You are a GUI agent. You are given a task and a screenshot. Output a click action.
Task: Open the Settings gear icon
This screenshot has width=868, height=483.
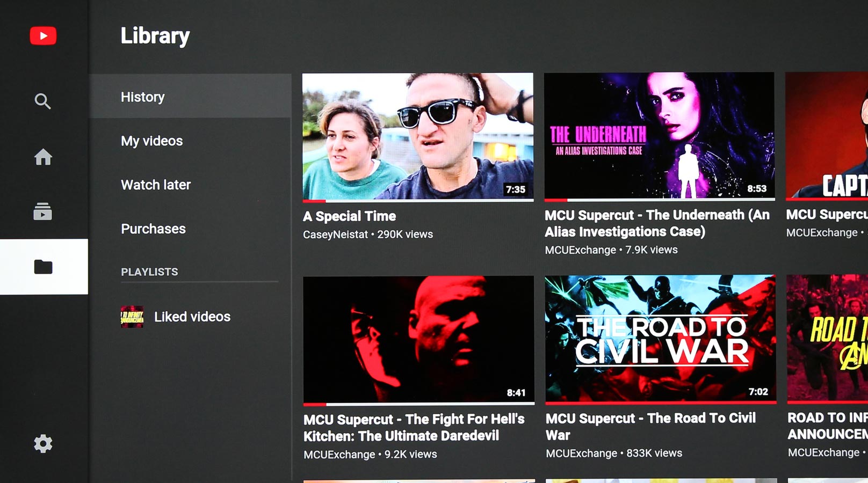(43, 444)
